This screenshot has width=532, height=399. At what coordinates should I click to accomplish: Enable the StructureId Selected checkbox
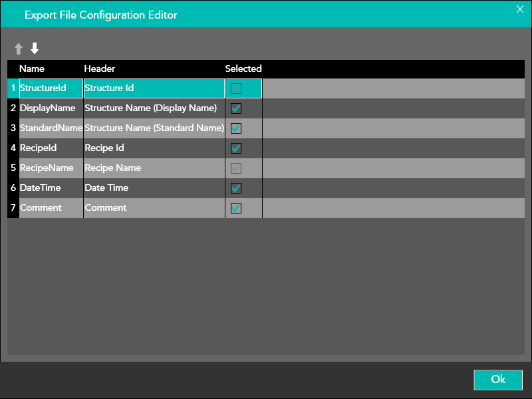coord(236,88)
